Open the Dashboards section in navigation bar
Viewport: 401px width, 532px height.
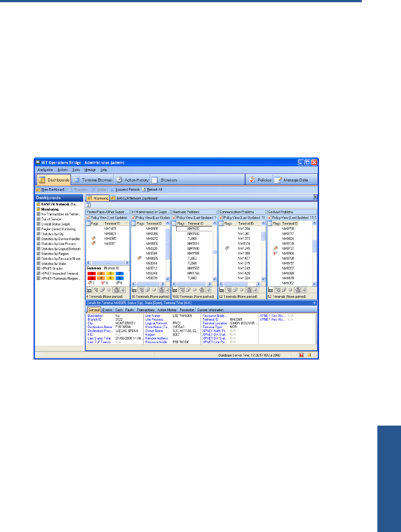point(54,180)
